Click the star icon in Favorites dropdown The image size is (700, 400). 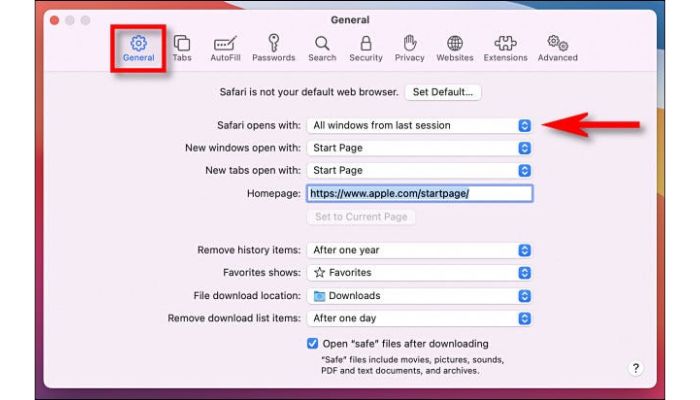[319, 272]
